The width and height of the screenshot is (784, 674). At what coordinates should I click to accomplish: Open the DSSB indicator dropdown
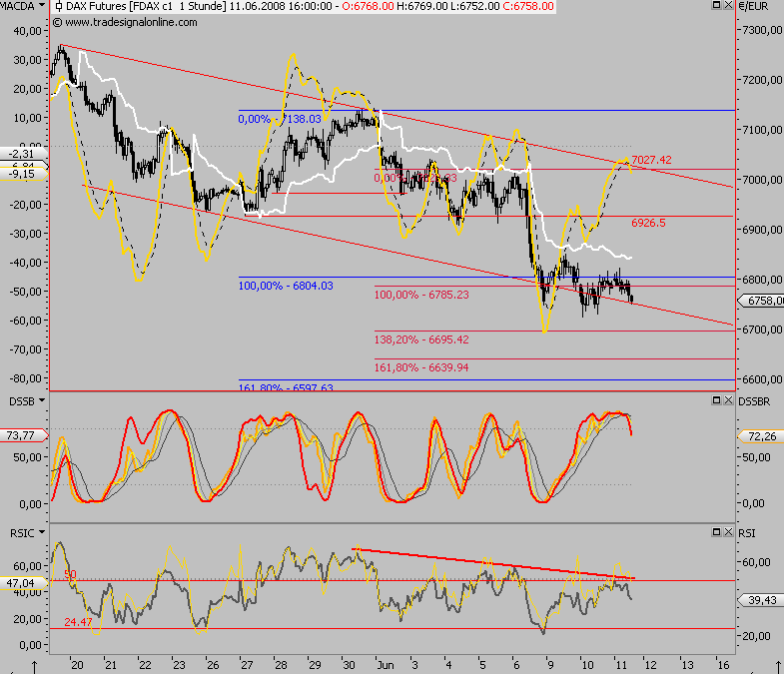[42, 401]
